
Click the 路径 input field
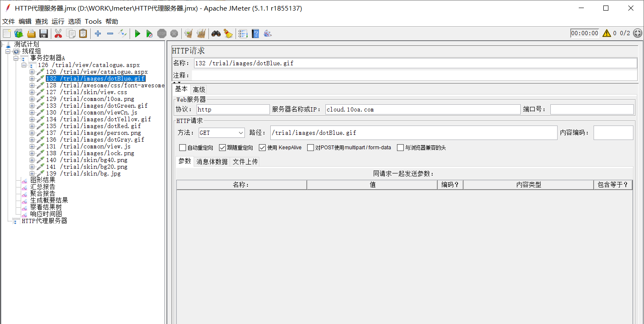pyautogui.click(x=414, y=133)
